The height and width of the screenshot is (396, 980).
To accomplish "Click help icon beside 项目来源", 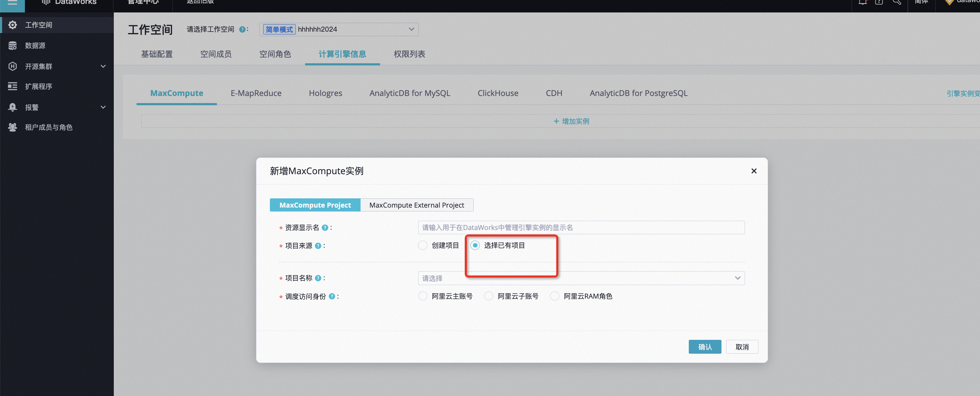I will [x=318, y=246].
